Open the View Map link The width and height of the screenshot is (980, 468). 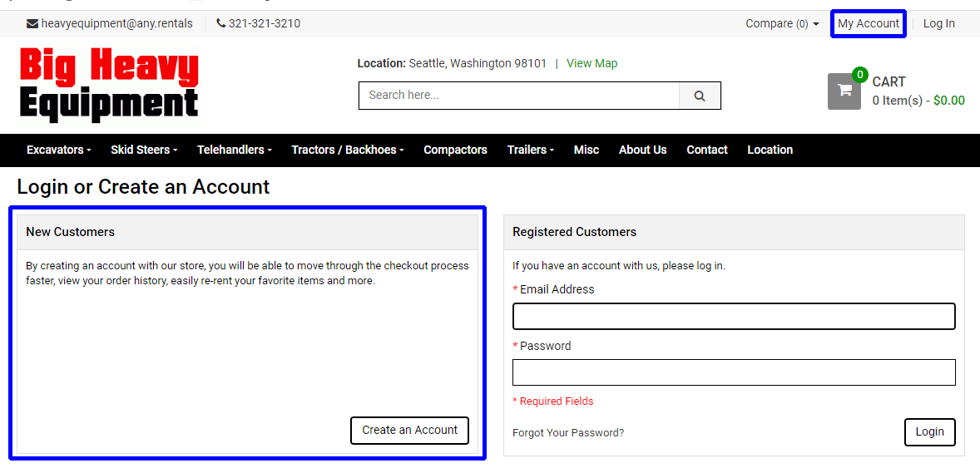coord(591,63)
